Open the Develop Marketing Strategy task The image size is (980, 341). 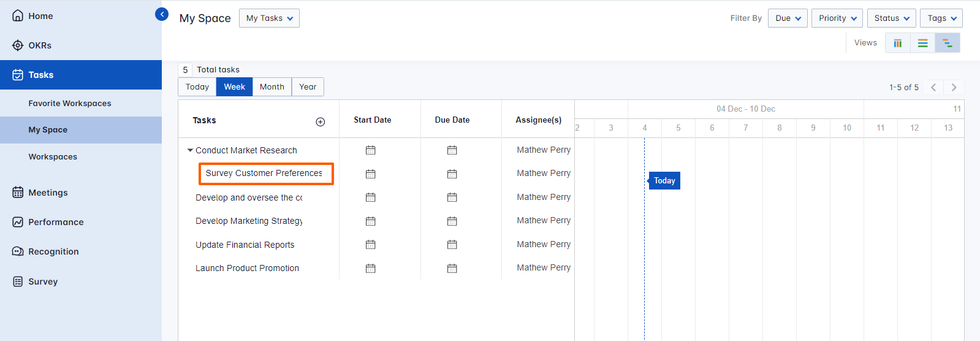(x=249, y=221)
